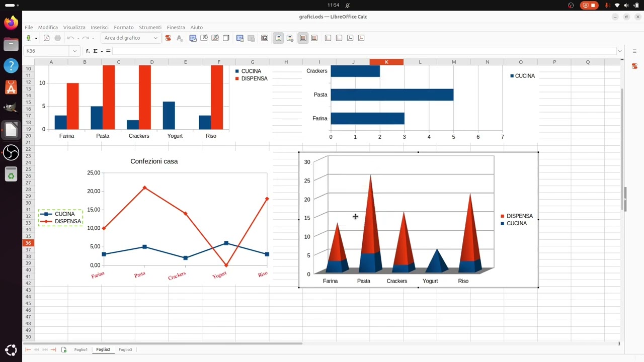The width and height of the screenshot is (644, 362).
Task: Expand the formula bar arrow
Action: (x=620, y=51)
